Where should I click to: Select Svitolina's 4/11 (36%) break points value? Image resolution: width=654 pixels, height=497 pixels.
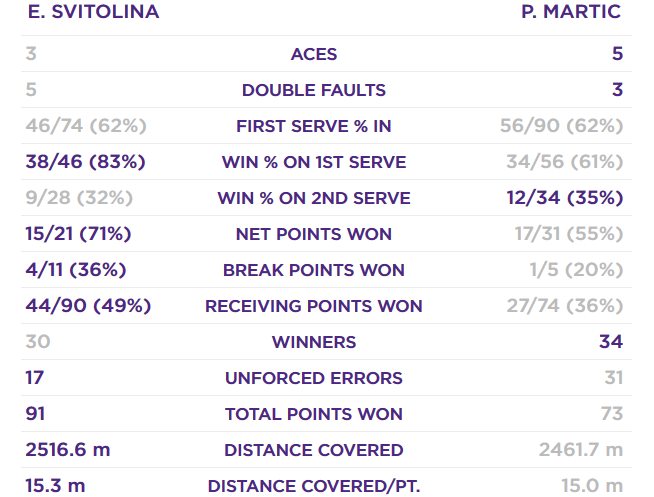[x=76, y=270]
